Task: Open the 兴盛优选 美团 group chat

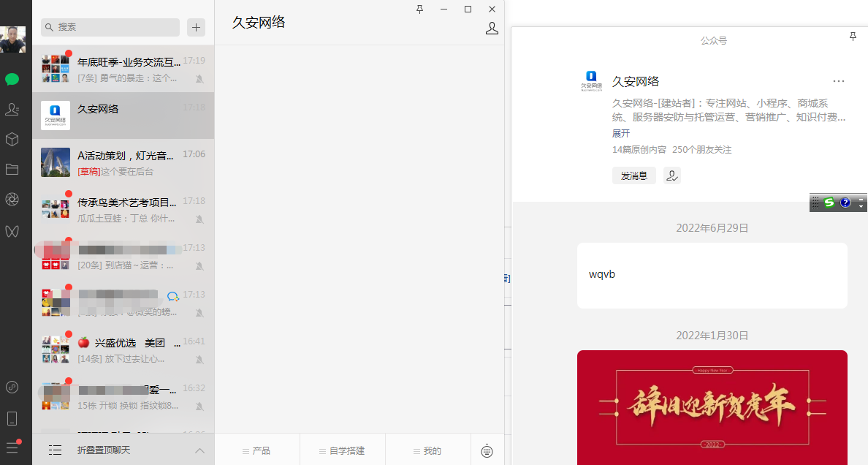Action: click(x=123, y=349)
